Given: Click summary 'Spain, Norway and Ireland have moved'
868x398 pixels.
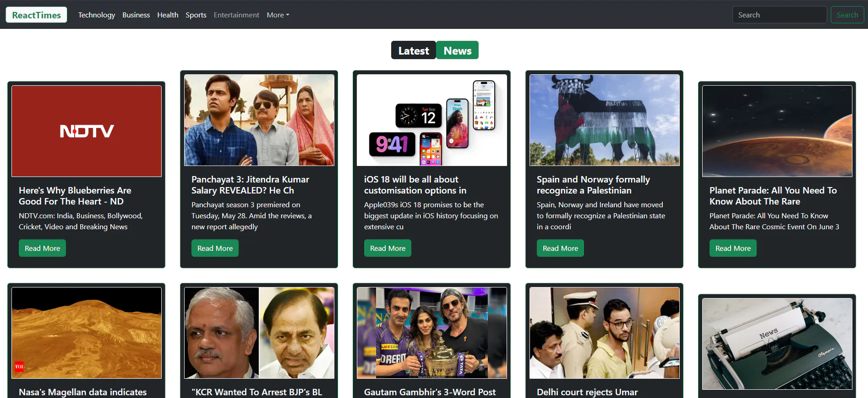Looking at the screenshot, I should [601, 216].
